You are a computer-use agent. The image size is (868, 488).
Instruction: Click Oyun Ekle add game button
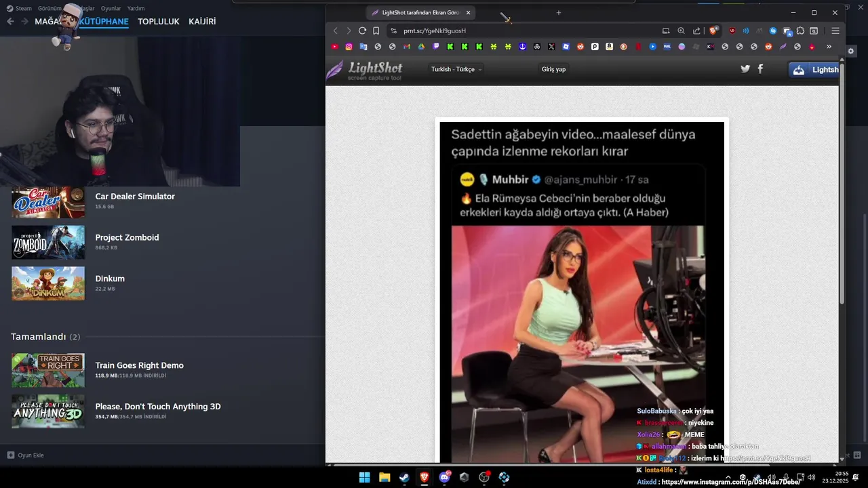[x=26, y=455]
